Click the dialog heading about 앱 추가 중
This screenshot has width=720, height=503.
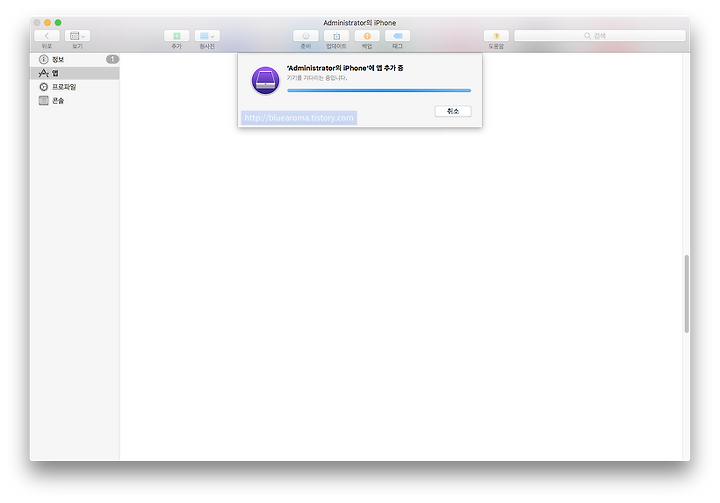click(x=345, y=68)
